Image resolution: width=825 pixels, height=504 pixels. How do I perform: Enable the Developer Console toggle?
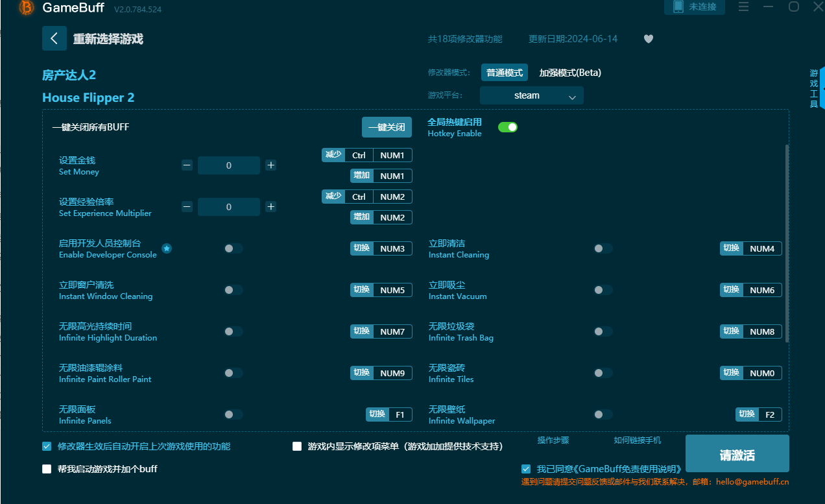click(233, 248)
